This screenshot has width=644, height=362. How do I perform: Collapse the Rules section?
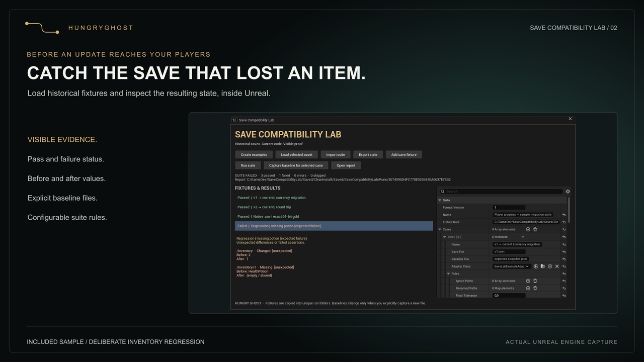click(x=448, y=274)
